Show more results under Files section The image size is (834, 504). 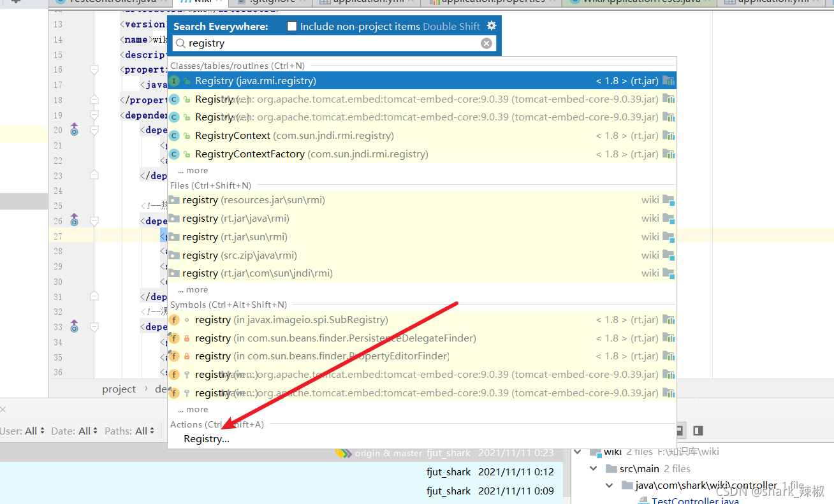tap(193, 289)
